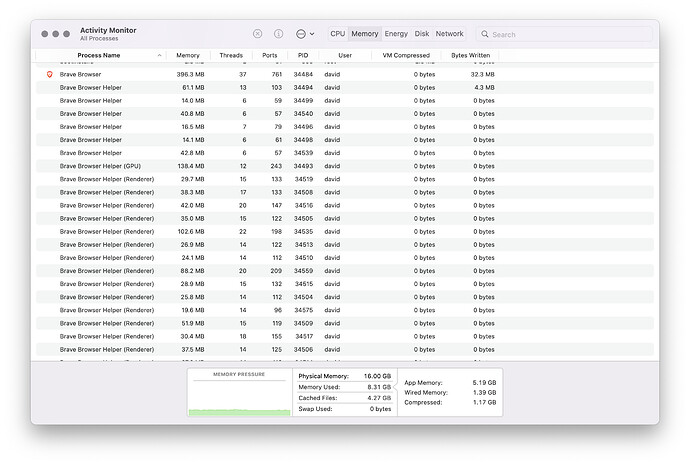
Task: Click the Activity Monitor window title
Action: click(x=108, y=30)
